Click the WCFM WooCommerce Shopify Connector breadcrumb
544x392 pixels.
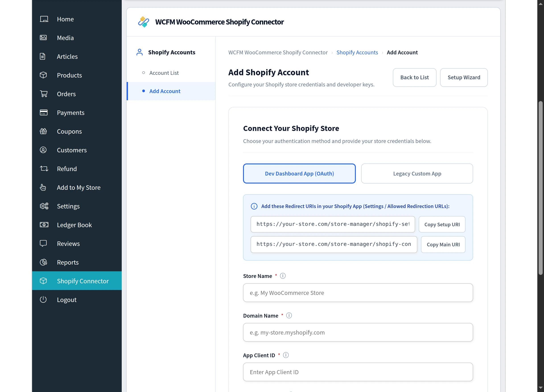point(278,52)
